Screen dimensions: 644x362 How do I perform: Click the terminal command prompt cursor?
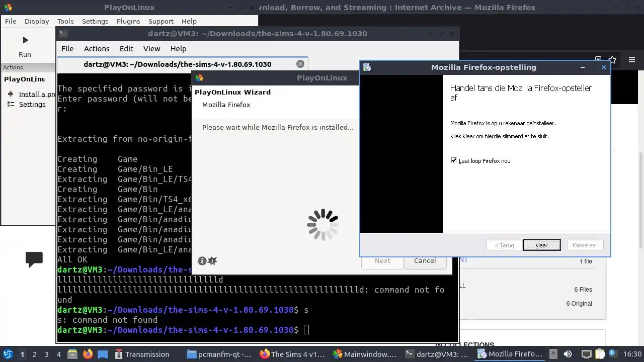306,330
